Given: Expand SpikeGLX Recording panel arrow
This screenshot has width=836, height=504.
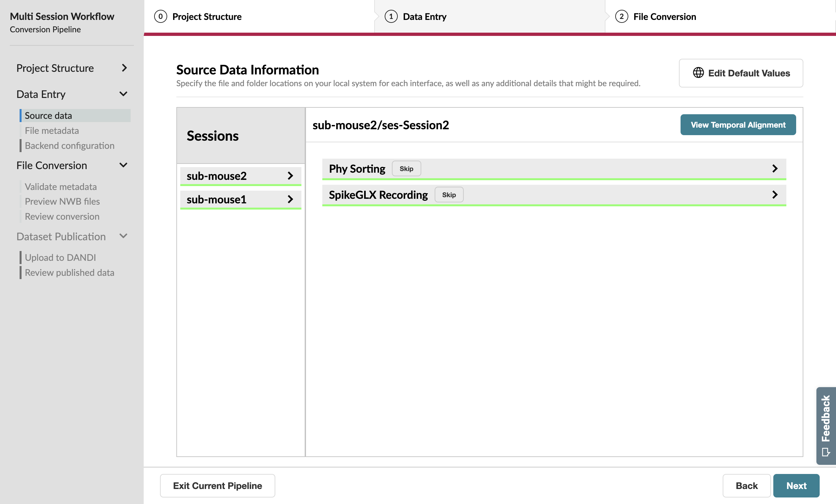Looking at the screenshot, I should 775,195.
